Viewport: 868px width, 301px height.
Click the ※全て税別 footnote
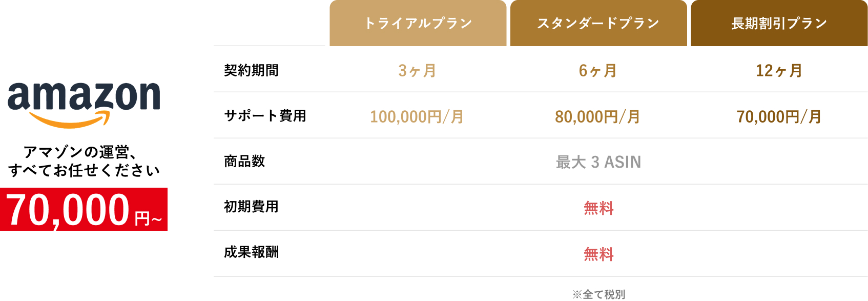tap(598, 294)
